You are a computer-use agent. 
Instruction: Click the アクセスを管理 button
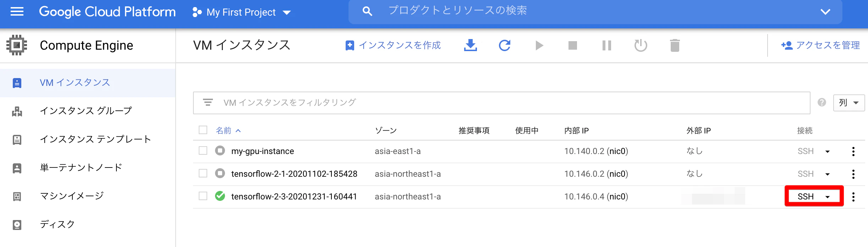[820, 45]
